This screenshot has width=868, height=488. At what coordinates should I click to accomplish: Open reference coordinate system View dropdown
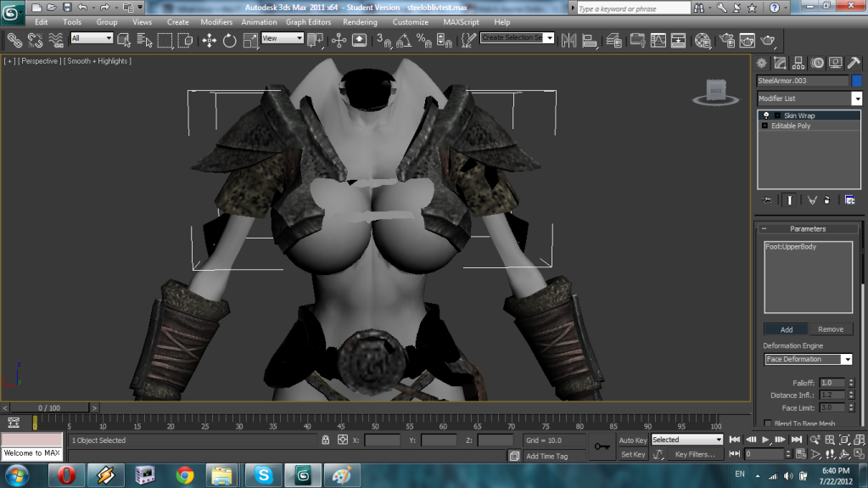[283, 38]
